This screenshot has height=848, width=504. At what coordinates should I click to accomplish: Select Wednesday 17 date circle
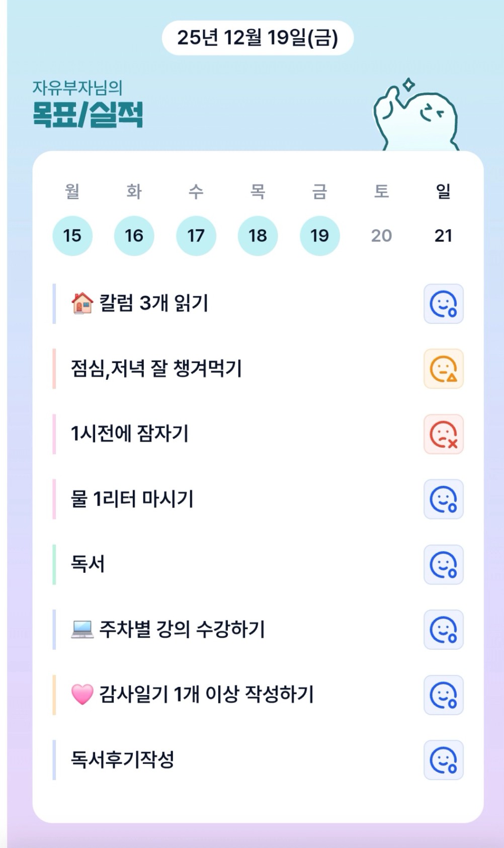(196, 235)
